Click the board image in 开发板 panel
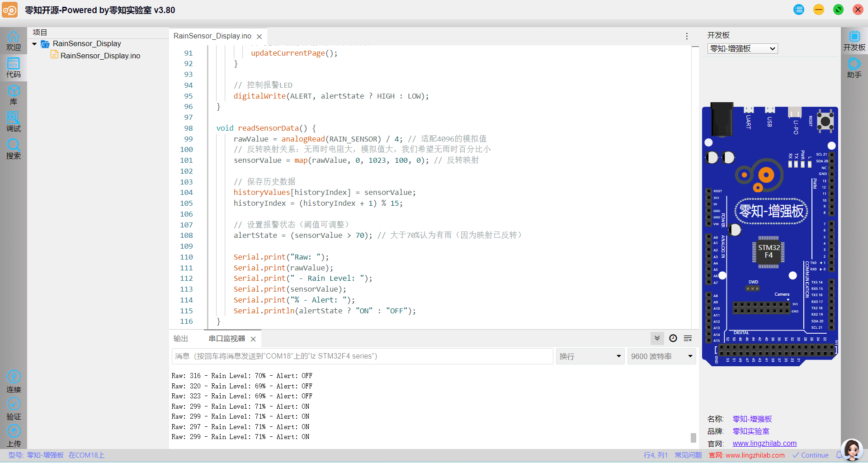 tap(770, 233)
